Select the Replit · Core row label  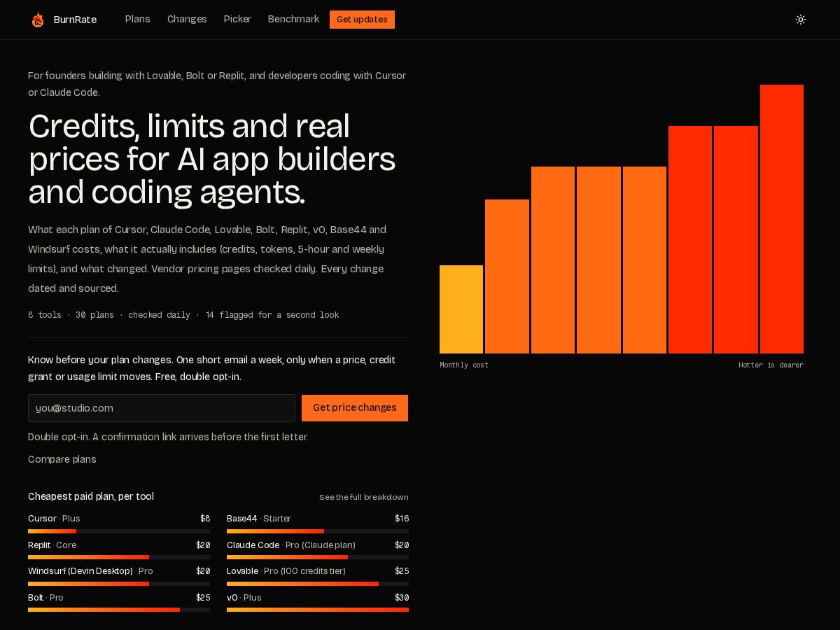coord(52,545)
